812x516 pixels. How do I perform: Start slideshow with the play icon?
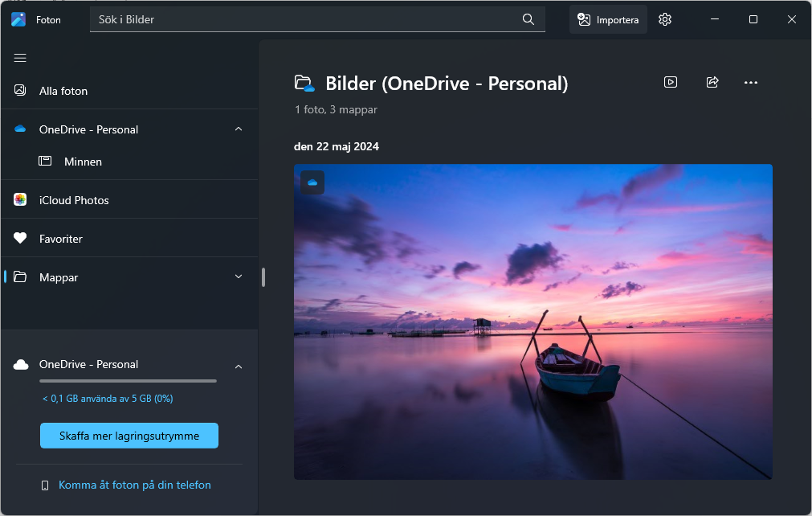pos(671,82)
